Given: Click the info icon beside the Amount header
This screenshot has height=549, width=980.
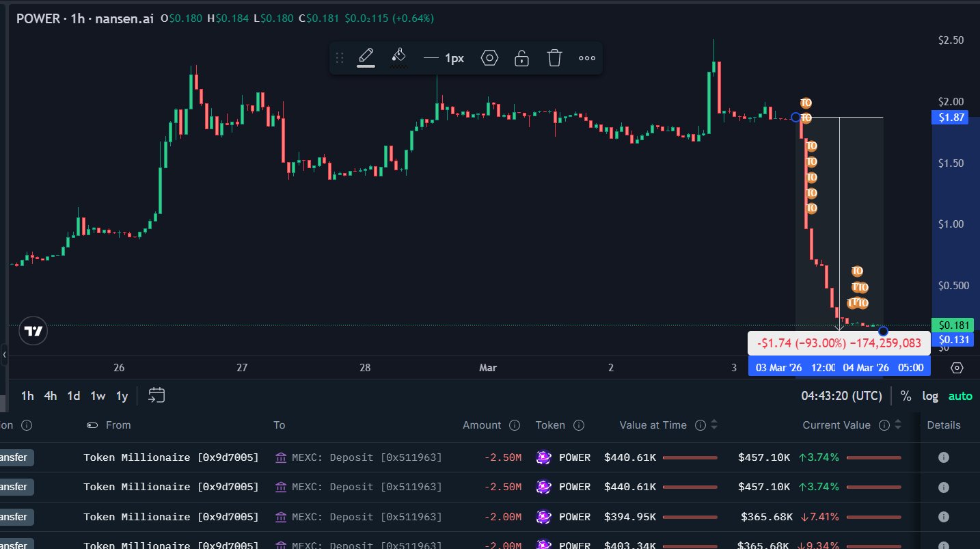Looking at the screenshot, I should pyautogui.click(x=515, y=425).
